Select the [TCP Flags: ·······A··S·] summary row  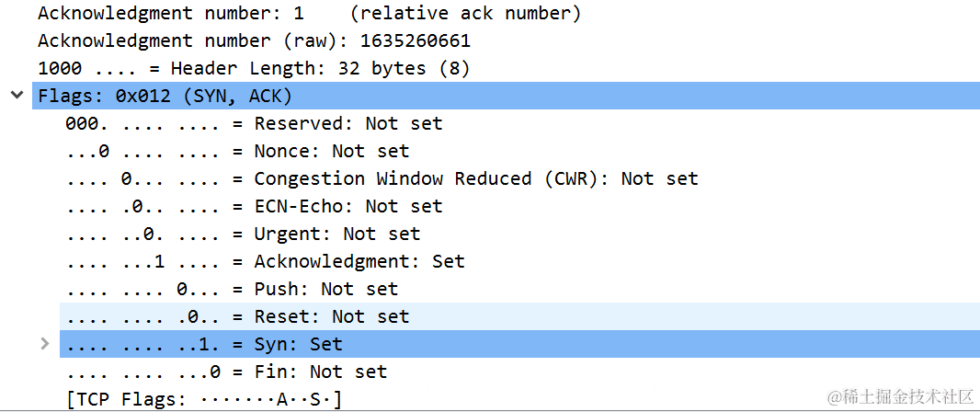point(204,399)
